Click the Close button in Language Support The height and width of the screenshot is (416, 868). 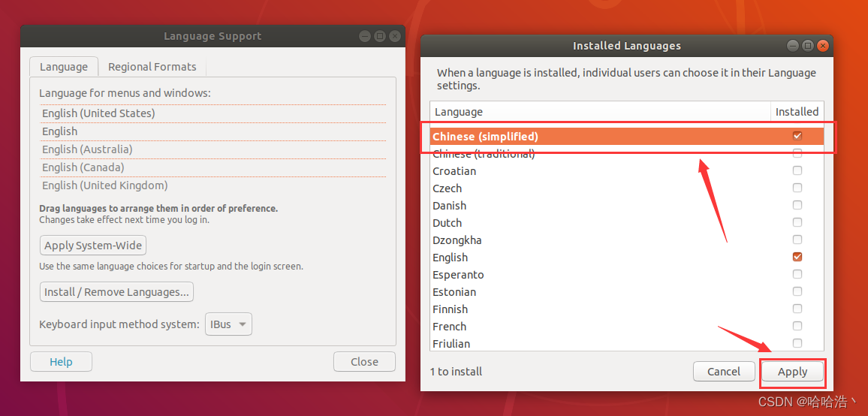[x=364, y=362]
